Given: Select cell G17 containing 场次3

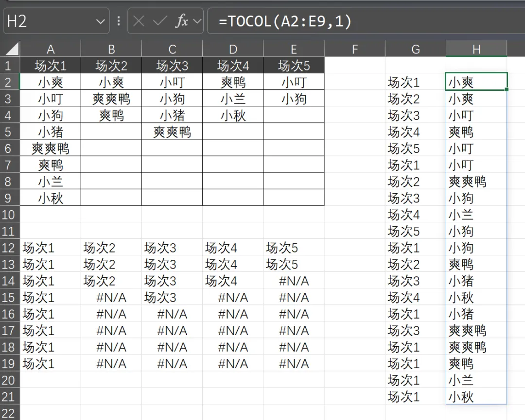Looking at the screenshot, I should point(416,330).
